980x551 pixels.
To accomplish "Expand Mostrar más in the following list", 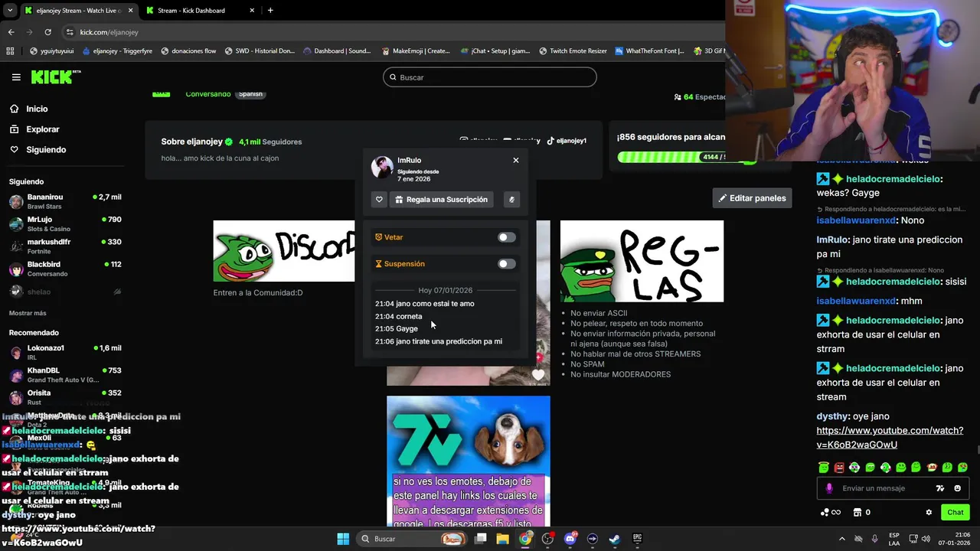I will coord(28,313).
